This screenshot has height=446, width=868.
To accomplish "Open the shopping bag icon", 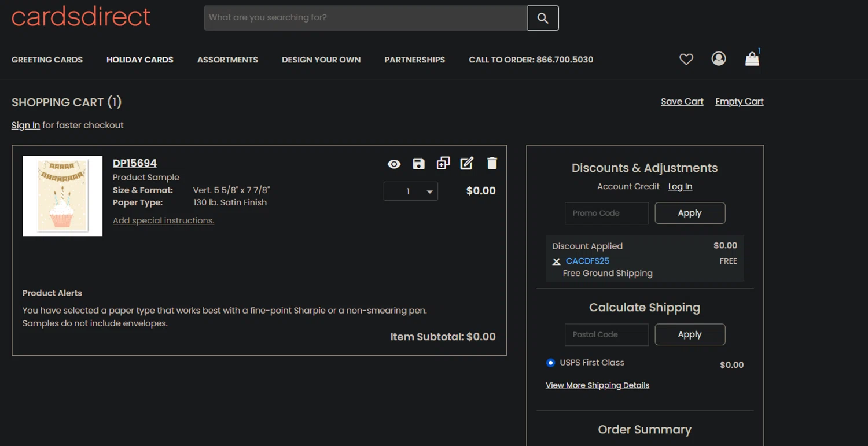I will pos(752,59).
